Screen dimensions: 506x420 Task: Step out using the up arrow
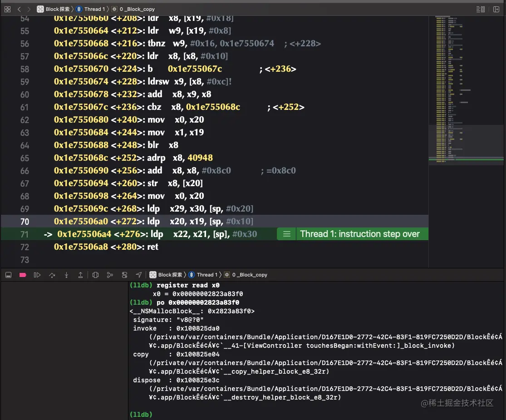[80, 275]
